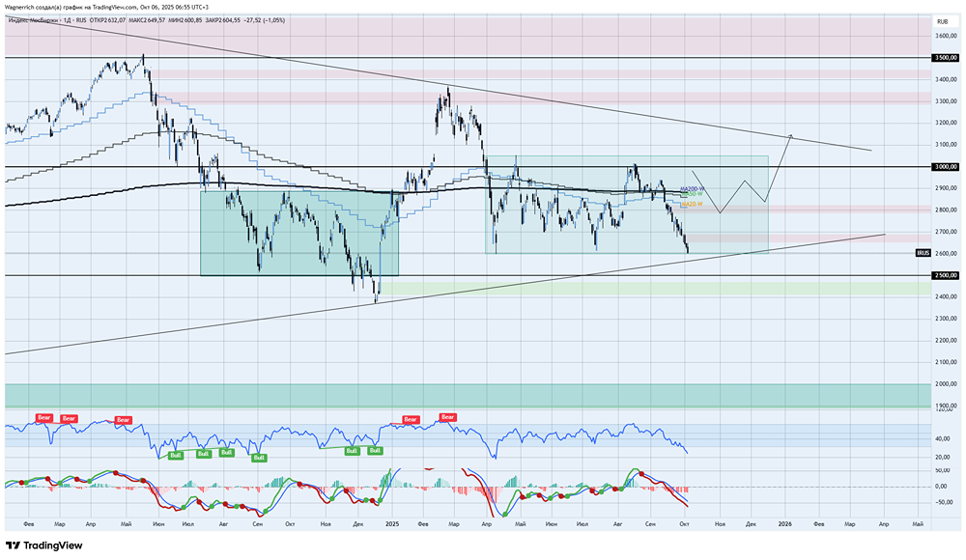Click the 3 600,00 price scale value

point(946,37)
